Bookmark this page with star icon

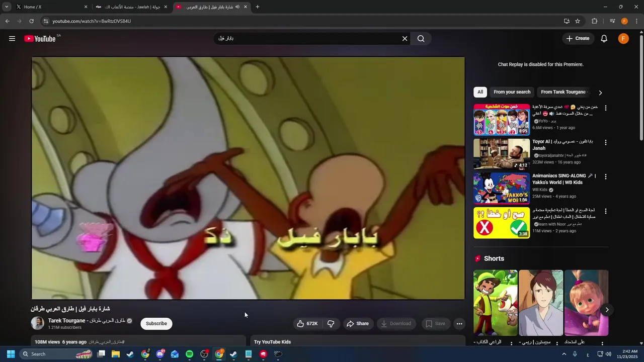click(578, 21)
